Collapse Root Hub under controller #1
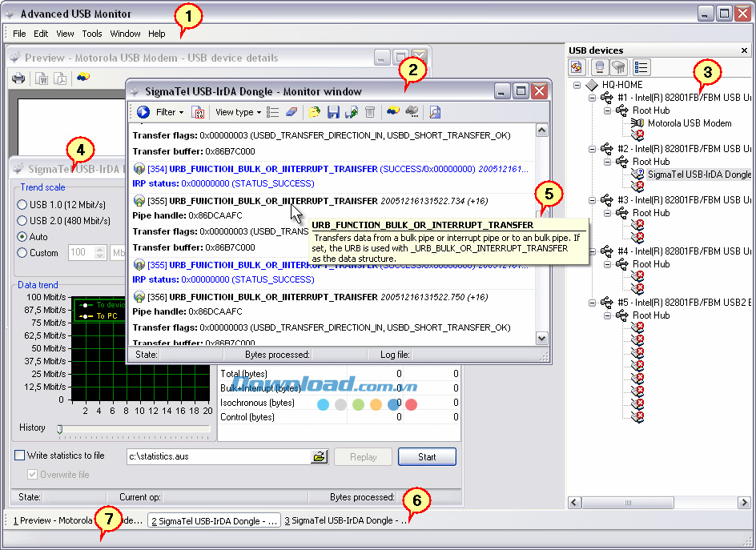The image size is (756, 550). click(x=608, y=110)
